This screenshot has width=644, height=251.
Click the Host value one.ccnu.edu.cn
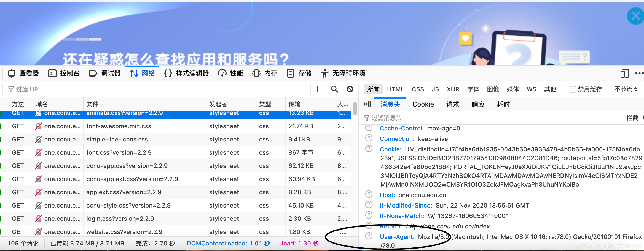422,195
